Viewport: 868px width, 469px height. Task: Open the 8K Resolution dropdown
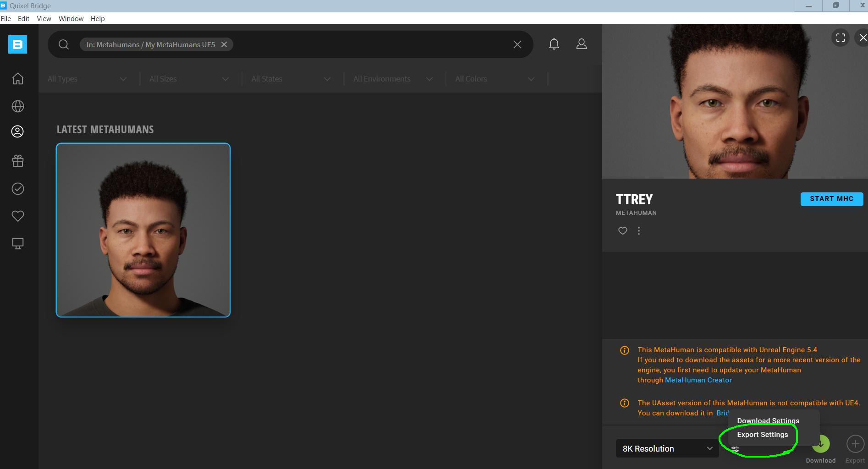[667, 448]
